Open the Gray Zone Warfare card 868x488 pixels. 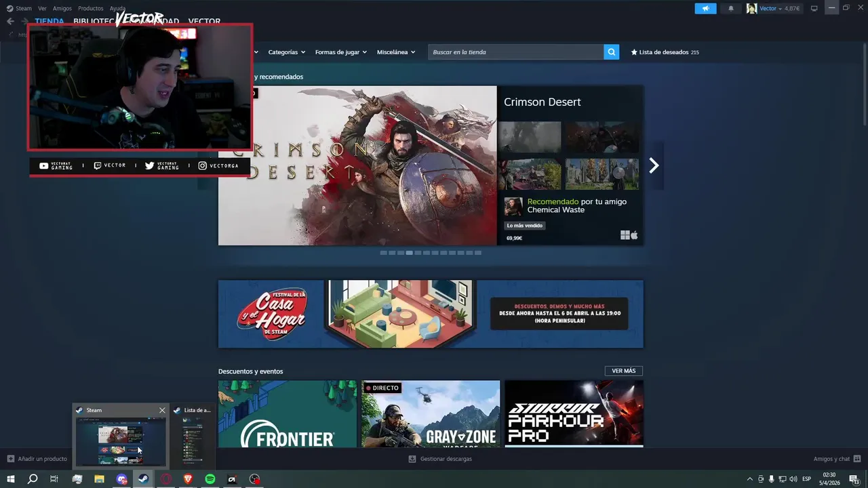click(431, 413)
